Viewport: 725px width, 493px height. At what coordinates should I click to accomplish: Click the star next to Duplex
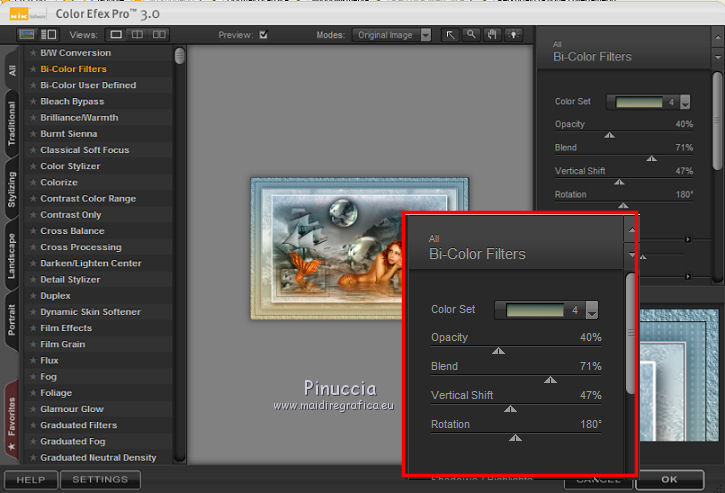click(x=33, y=296)
